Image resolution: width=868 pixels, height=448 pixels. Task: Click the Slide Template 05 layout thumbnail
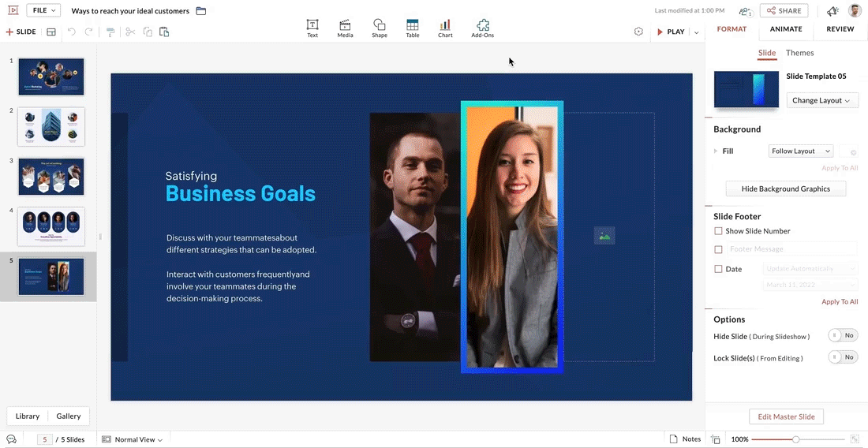746,89
